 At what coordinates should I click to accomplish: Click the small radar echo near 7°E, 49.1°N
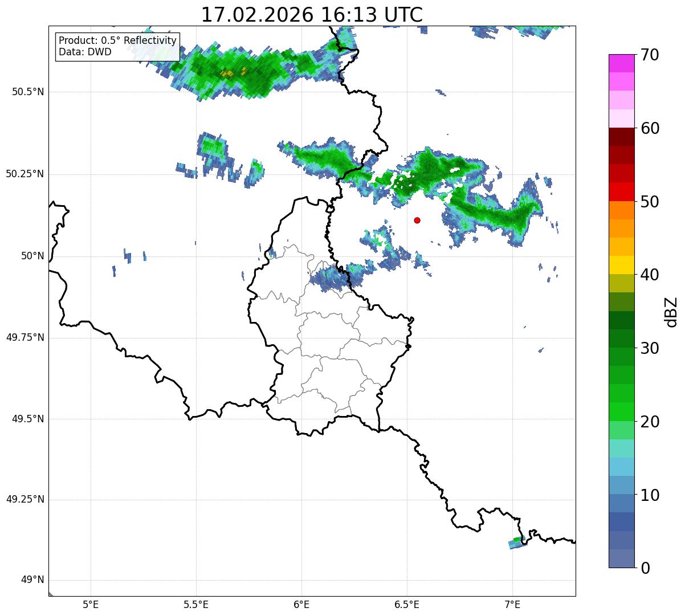click(516, 543)
